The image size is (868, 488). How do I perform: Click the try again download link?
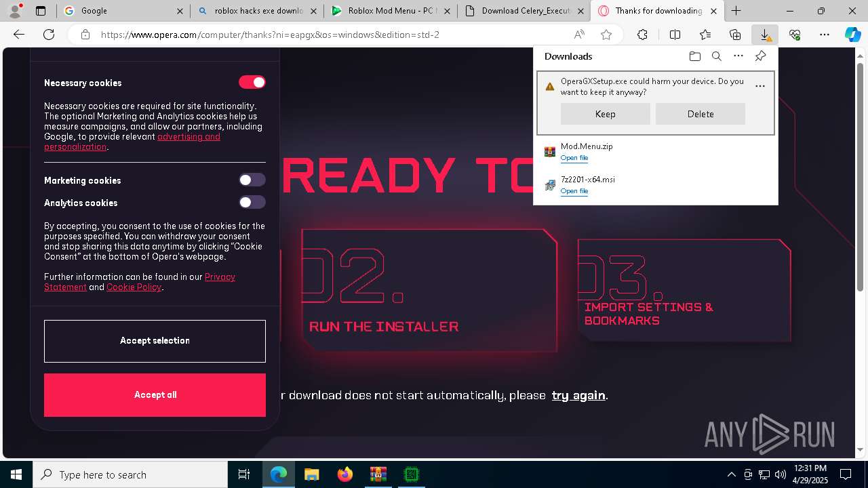pos(578,395)
